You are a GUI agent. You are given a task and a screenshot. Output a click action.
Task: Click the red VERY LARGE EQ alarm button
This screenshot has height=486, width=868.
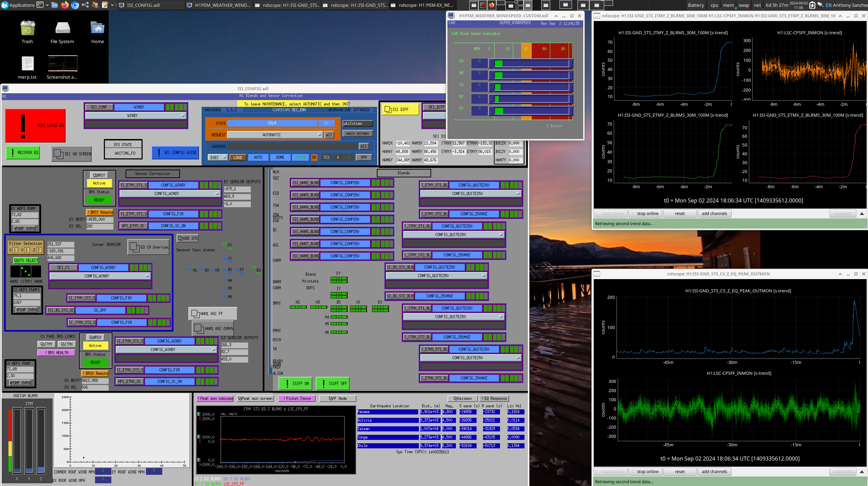(35, 125)
